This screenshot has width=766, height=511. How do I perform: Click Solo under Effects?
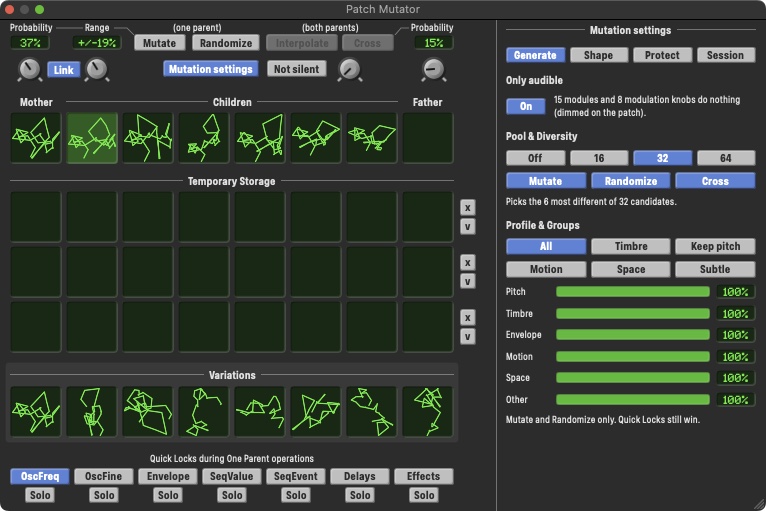(424, 495)
